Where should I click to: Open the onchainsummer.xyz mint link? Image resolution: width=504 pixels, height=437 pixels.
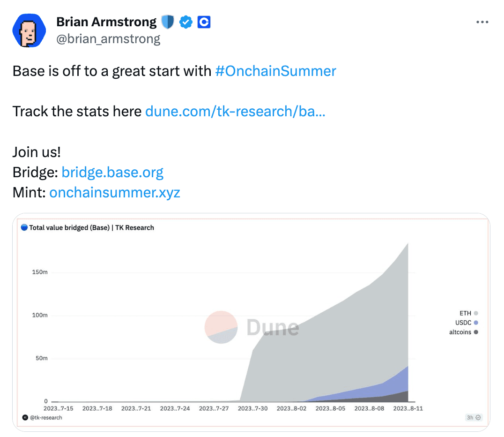(115, 192)
